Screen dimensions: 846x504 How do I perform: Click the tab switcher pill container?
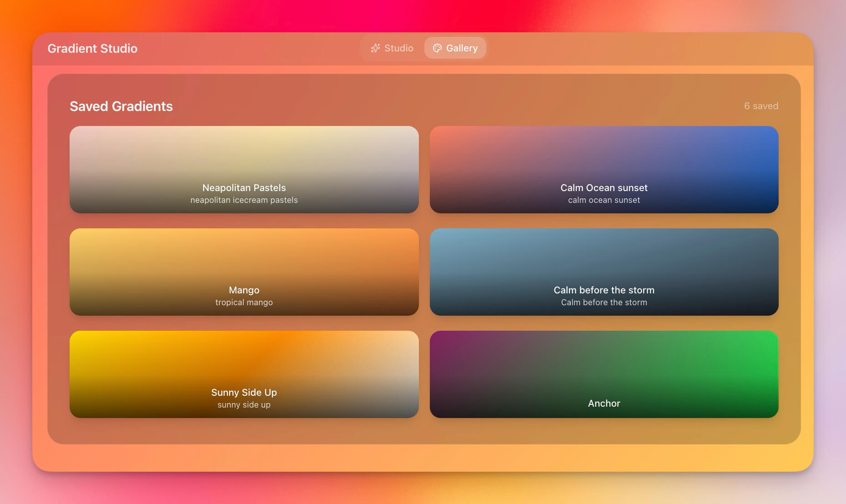tap(424, 48)
